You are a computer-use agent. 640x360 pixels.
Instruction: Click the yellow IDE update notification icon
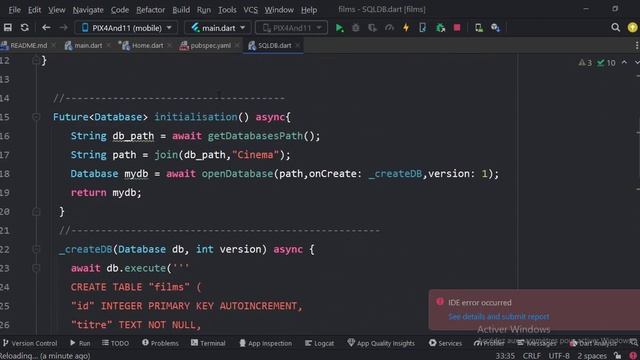pos(632,27)
